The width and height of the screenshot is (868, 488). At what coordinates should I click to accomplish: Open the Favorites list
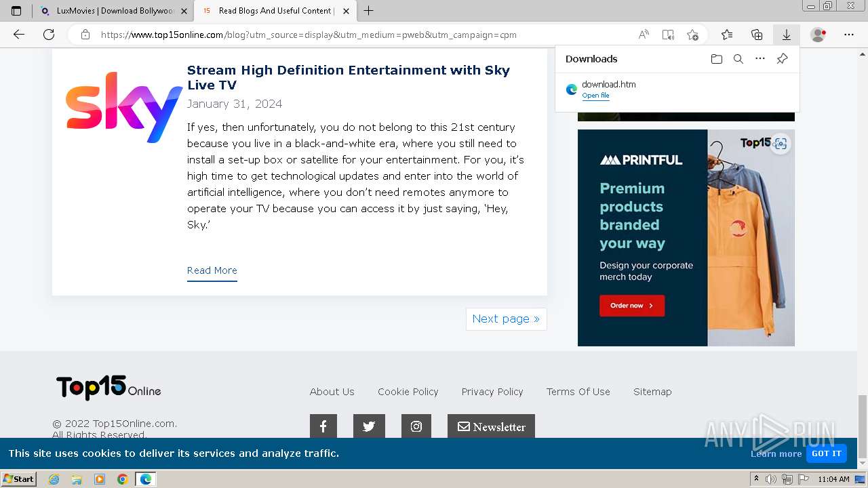[727, 35]
